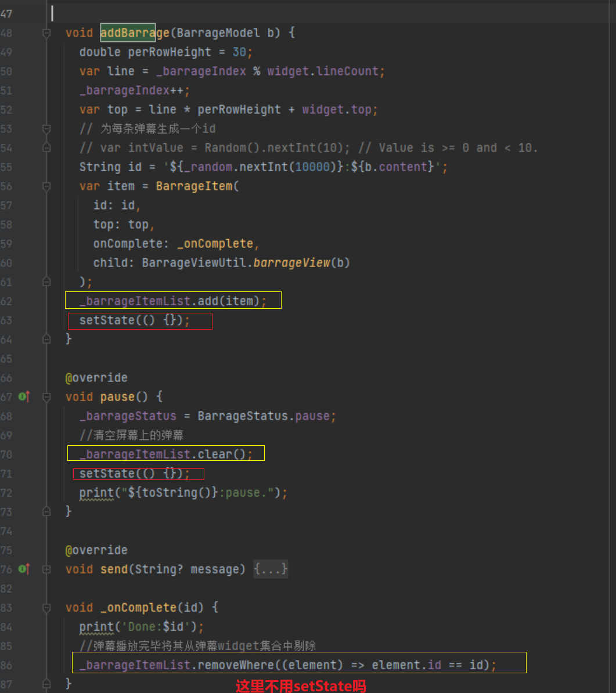This screenshot has width=616, height=693.
Task: Click line number 82 in the gutter
Action: point(6,589)
